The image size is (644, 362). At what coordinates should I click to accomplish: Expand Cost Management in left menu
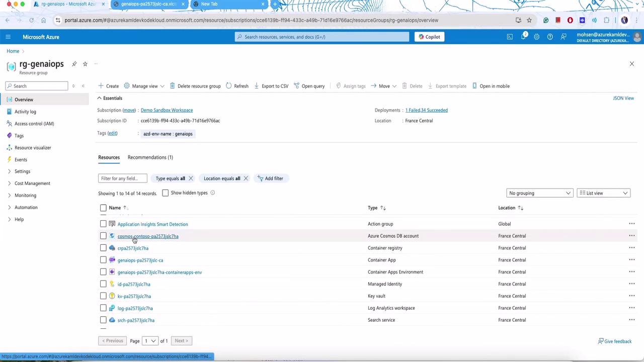coord(32,184)
